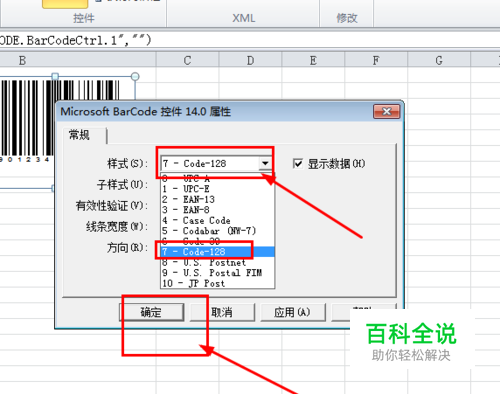The height and width of the screenshot is (394, 500).
Task: Select column E header
Action: click(x=313, y=61)
